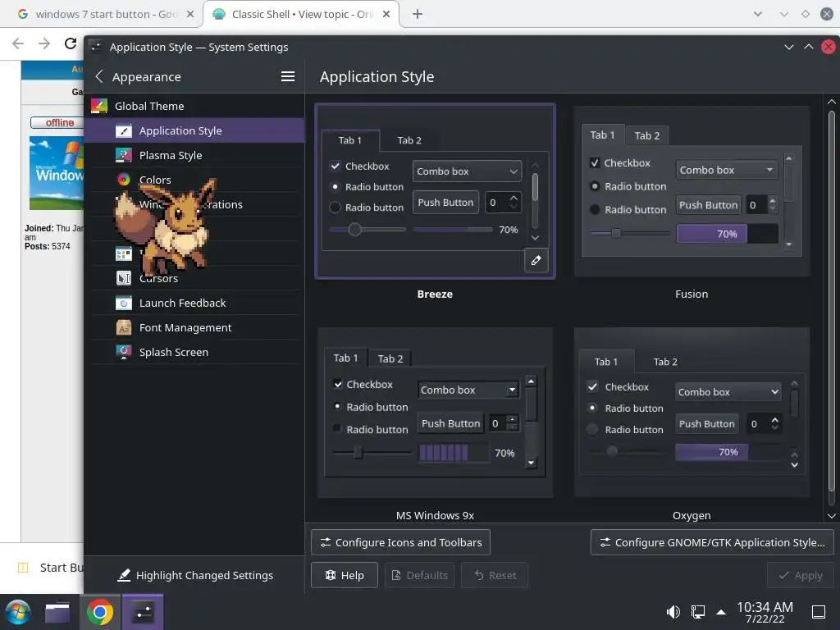
Task: Switch to windows 7 start button Chrome tab
Action: tap(102, 14)
